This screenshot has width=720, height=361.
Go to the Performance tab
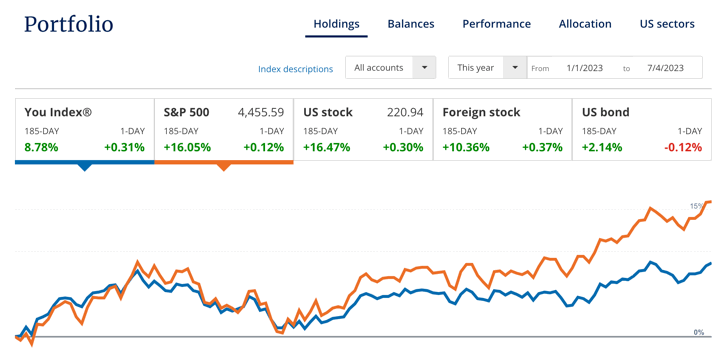[496, 24]
